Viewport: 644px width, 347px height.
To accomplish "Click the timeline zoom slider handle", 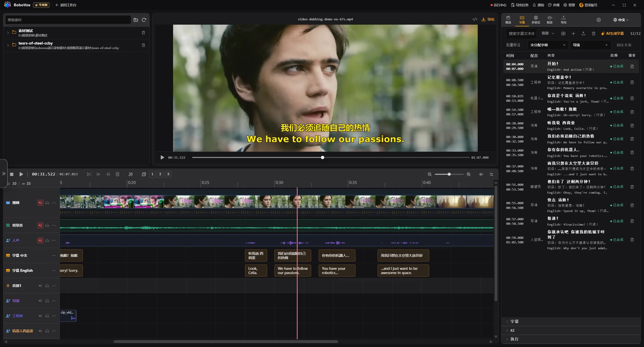I will 449,174.
